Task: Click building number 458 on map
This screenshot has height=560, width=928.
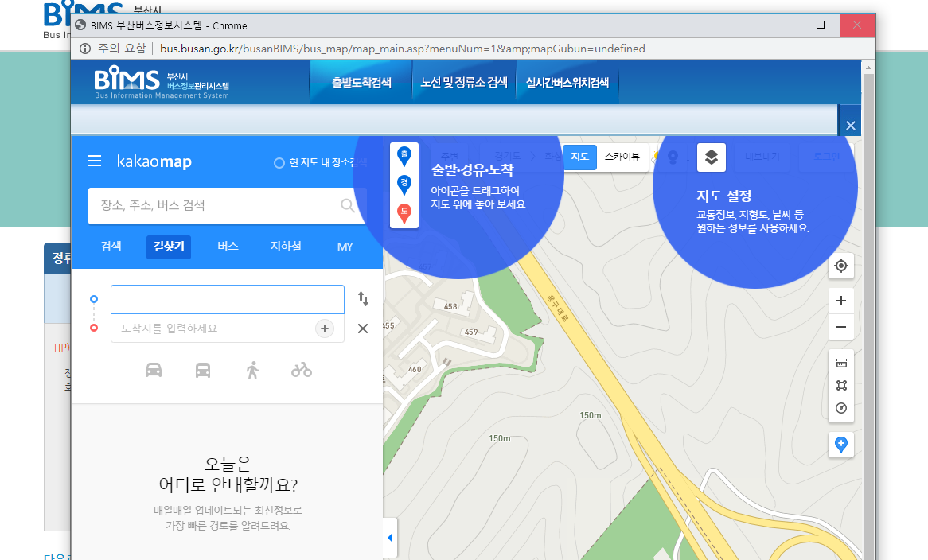Action: [x=451, y=306]
